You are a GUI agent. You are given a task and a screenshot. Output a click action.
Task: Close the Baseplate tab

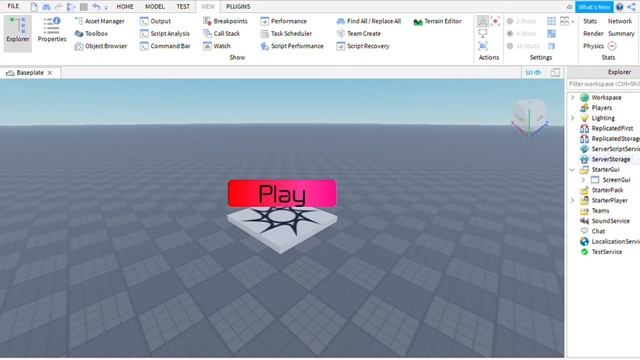pyautogui.click(x=50, y=73)
